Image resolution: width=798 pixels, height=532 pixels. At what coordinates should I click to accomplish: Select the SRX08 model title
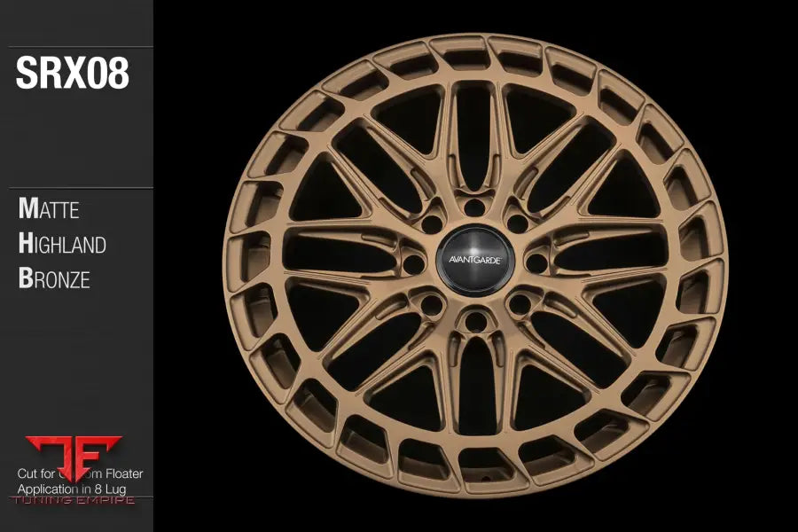pos(73,74)
